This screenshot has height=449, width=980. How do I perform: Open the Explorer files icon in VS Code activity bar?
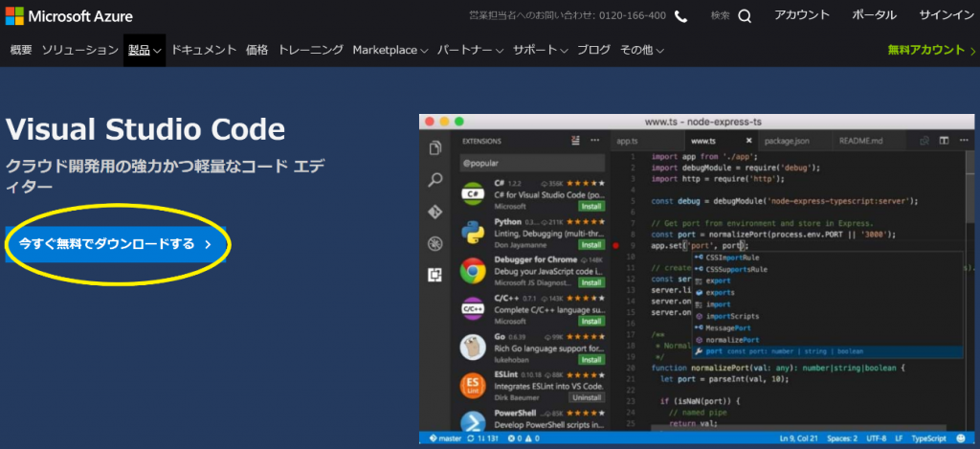(x=435, y=148)
